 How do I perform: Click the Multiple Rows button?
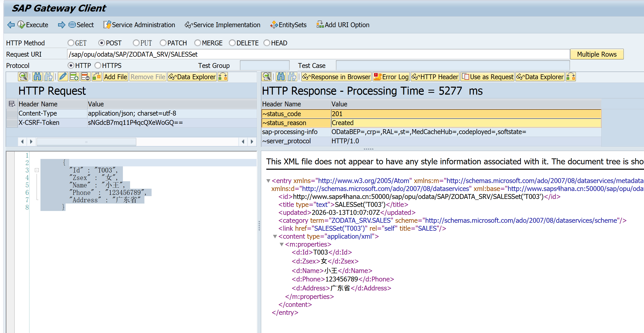597,54
